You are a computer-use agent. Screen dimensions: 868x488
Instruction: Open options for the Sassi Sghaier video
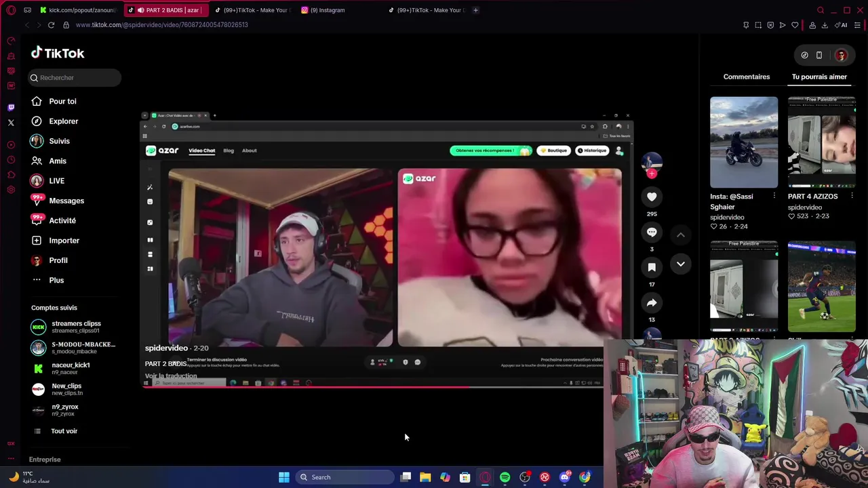click(x=774, y=196)
